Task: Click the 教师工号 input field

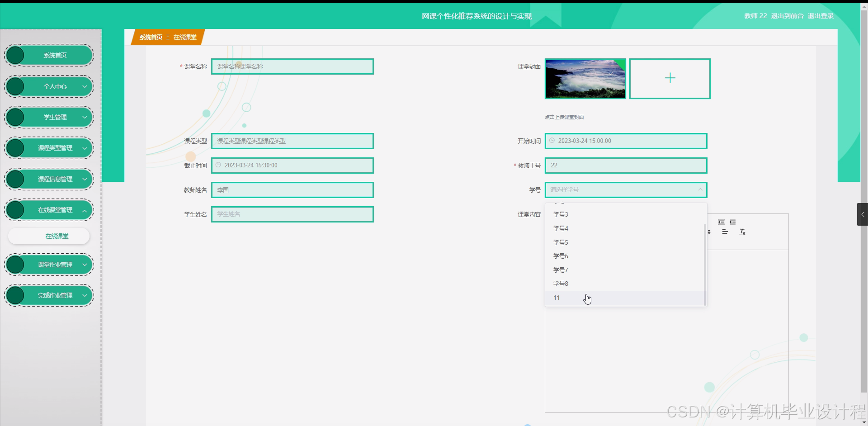Action: [x=626, y=166]
